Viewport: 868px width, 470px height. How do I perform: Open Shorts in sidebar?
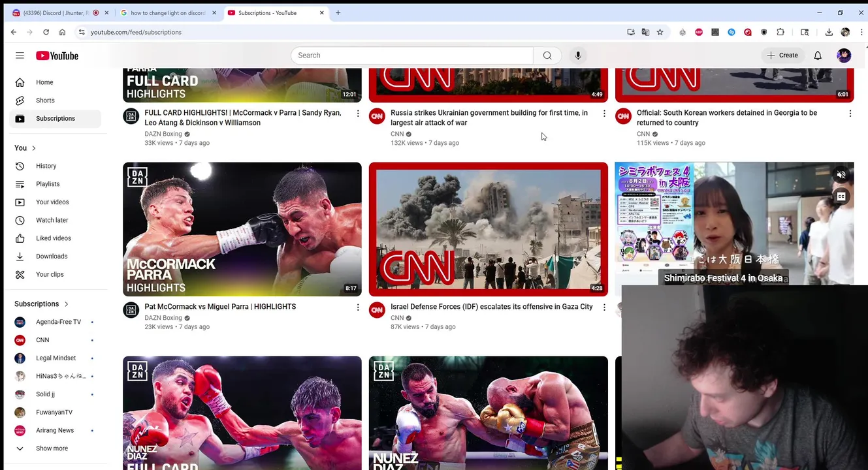pos(56,101)
